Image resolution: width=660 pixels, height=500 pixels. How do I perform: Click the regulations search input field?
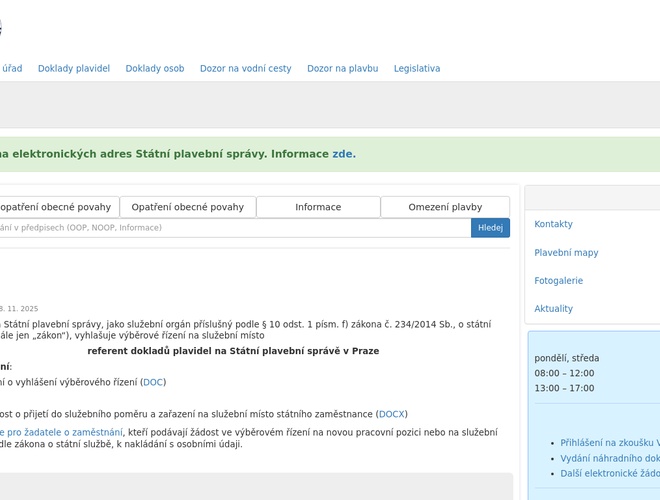pos(235,228)
